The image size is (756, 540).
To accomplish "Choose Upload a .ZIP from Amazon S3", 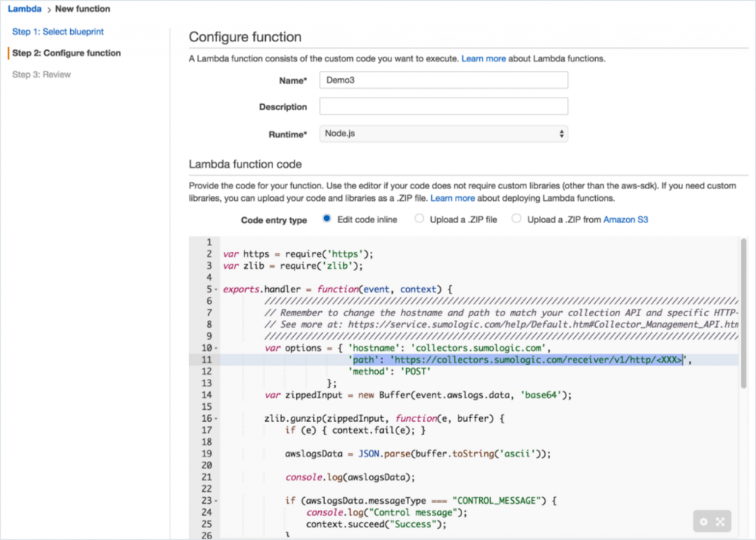I will click(x=516, y=219).
